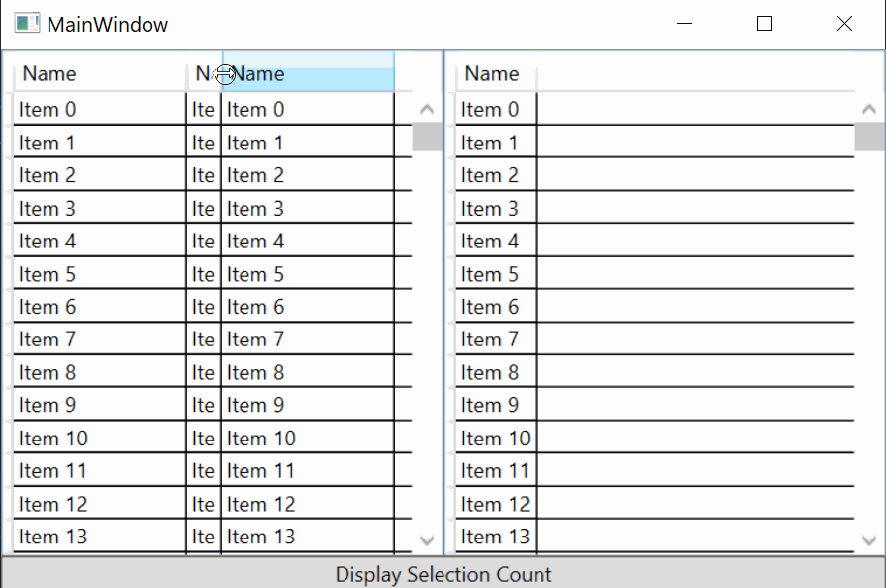Select Item 13 in left grid third column

308,537
